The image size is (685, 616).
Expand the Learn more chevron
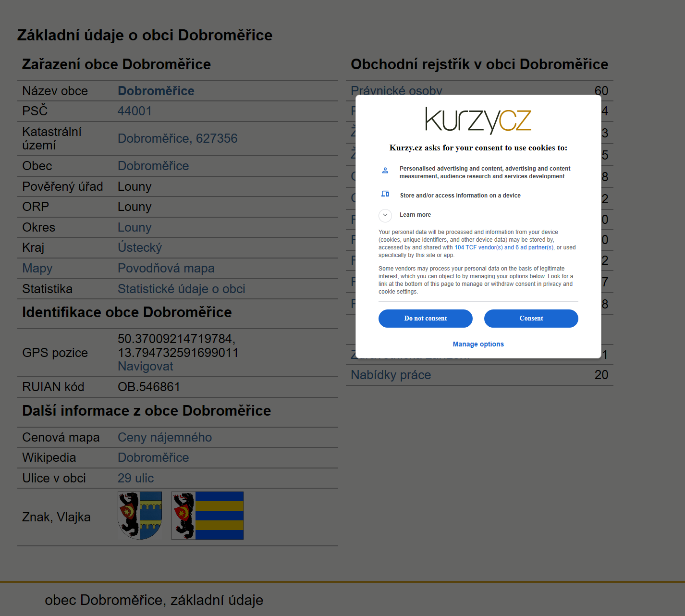[x=385, y=215]
